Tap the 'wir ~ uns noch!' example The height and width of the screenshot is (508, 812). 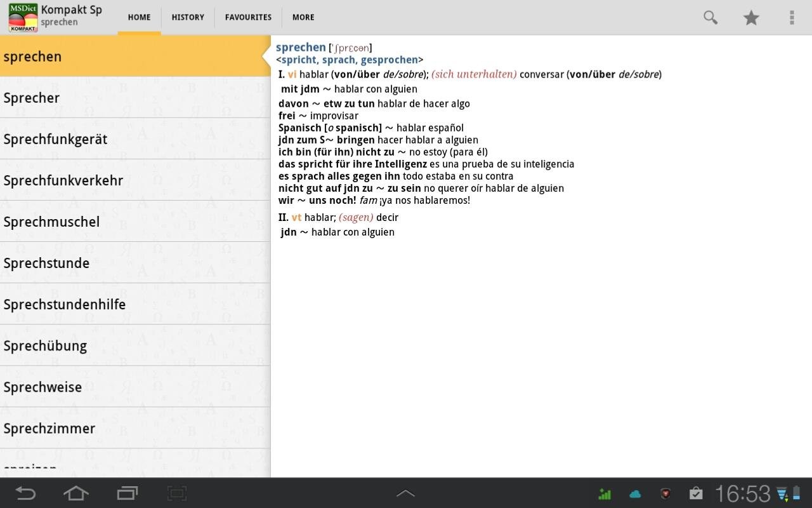tap(317, 200)
